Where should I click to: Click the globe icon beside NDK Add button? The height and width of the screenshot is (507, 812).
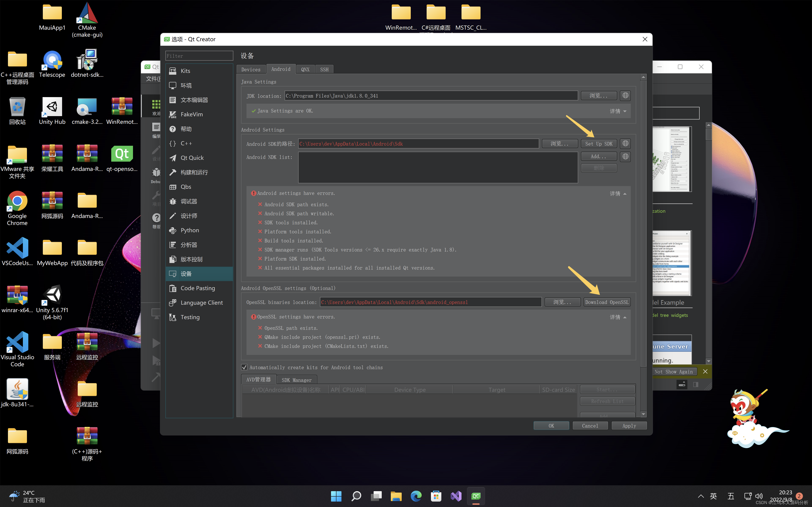(x=625, y=157)
